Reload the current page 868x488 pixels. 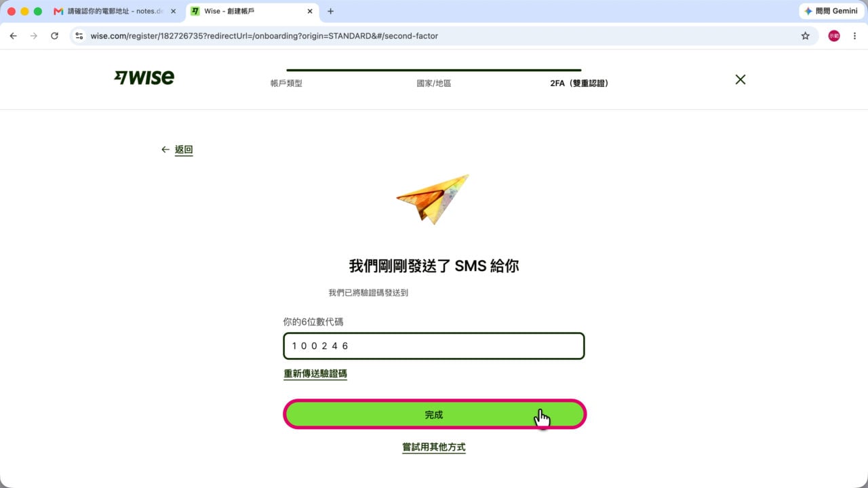click(55, 36)
